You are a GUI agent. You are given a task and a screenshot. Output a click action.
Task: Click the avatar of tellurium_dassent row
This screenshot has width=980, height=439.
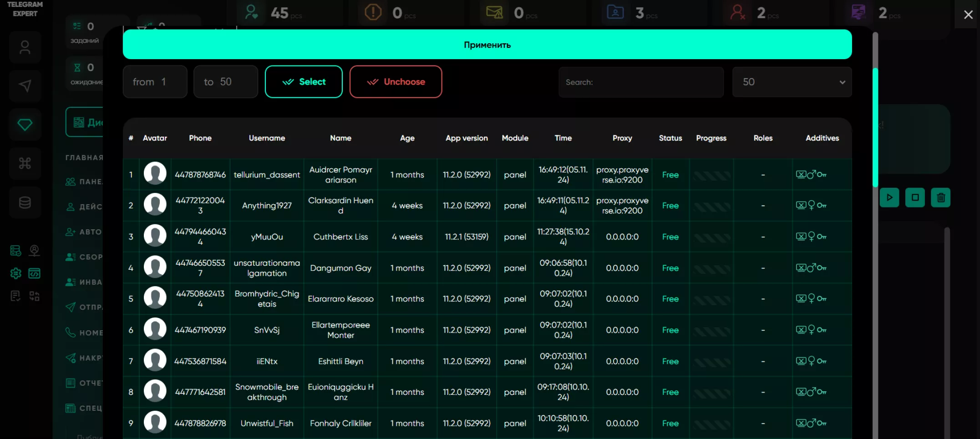(155, 174)
